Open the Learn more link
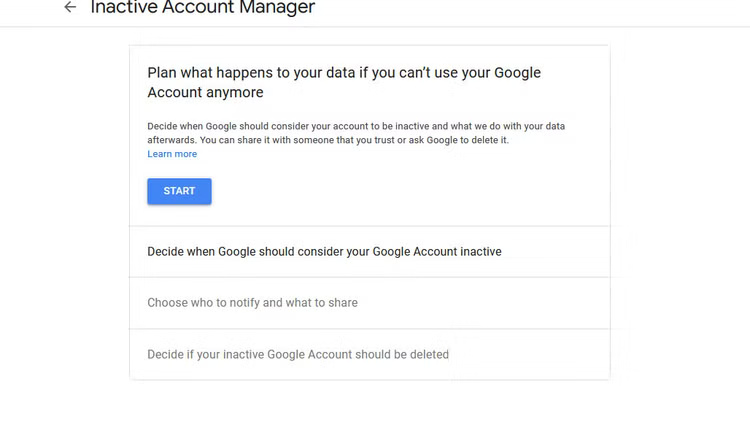The height and width of the screenshot is (422, 750). [172, 154]
